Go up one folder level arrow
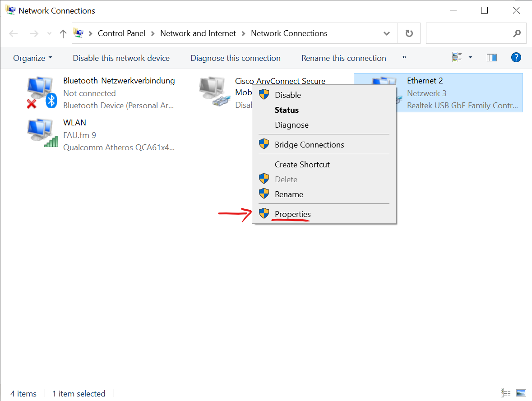The width and height of the screenshot is (532, 401). tap(63, 33)
